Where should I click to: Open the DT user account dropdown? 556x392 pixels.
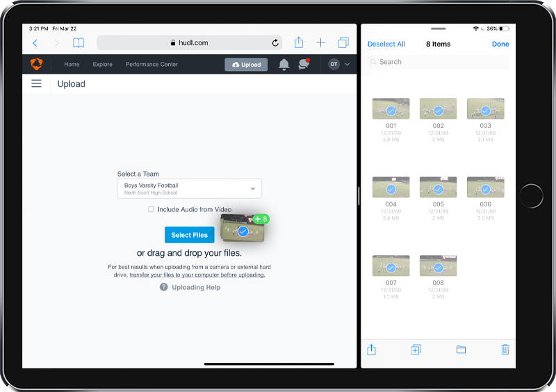point(339,65)
